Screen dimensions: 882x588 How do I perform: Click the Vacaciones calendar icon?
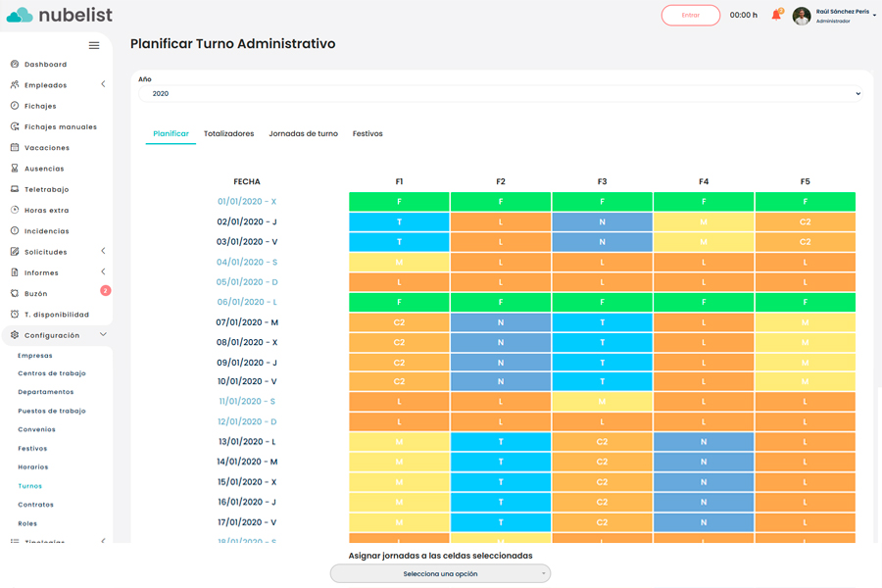15,148
